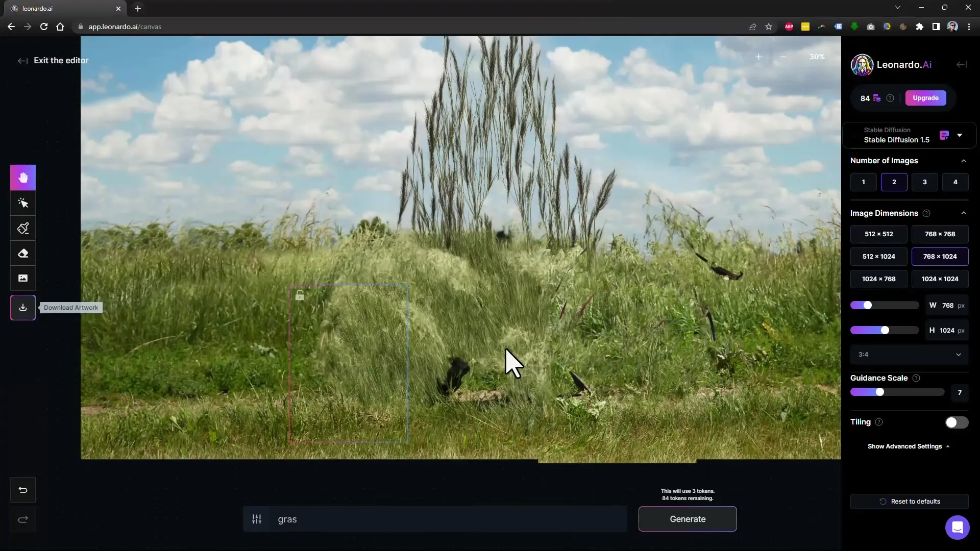Viewport: 980px width, 551px height.
Task: Set number of images to 2
Action: [894, 182]
